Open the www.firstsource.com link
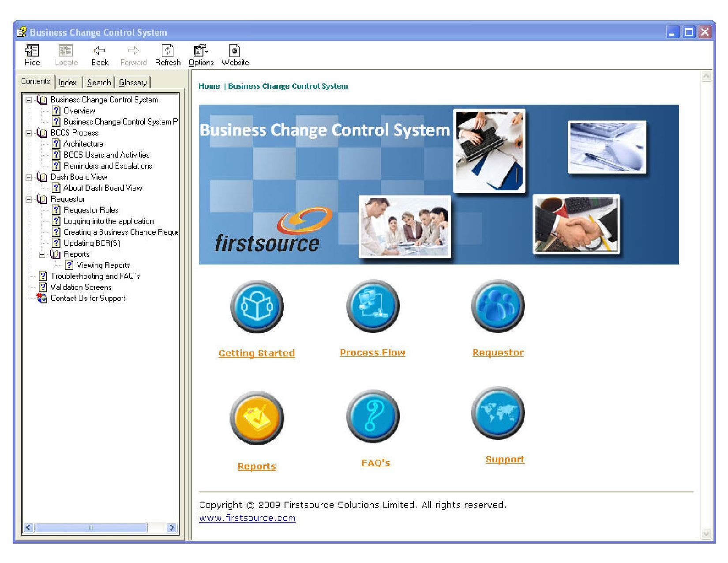The height and width of the screenshot is (563, 728). pos(247,518)
